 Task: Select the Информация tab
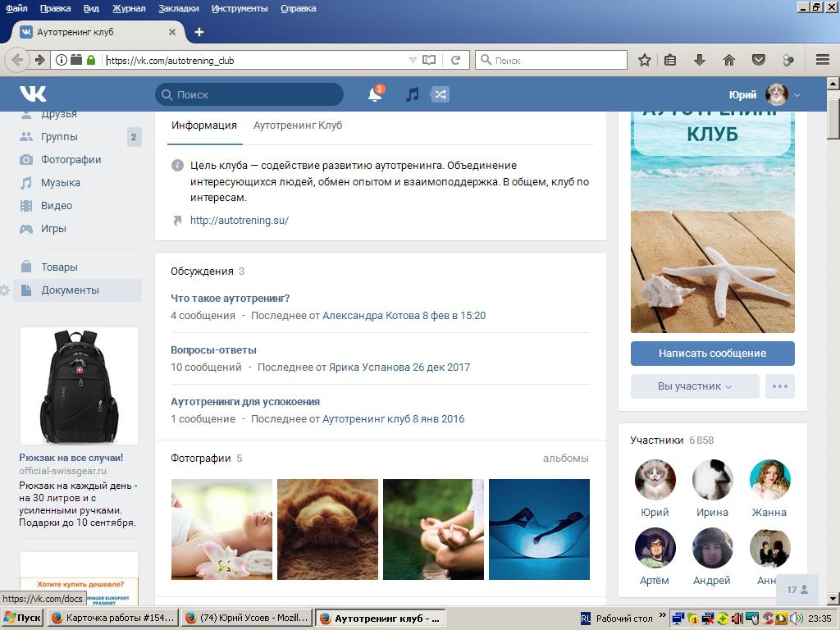click(x=204, y=126)
